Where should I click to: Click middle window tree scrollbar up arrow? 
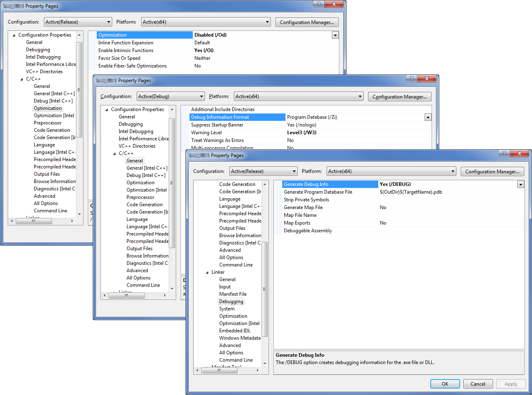[x=172, y=109]
